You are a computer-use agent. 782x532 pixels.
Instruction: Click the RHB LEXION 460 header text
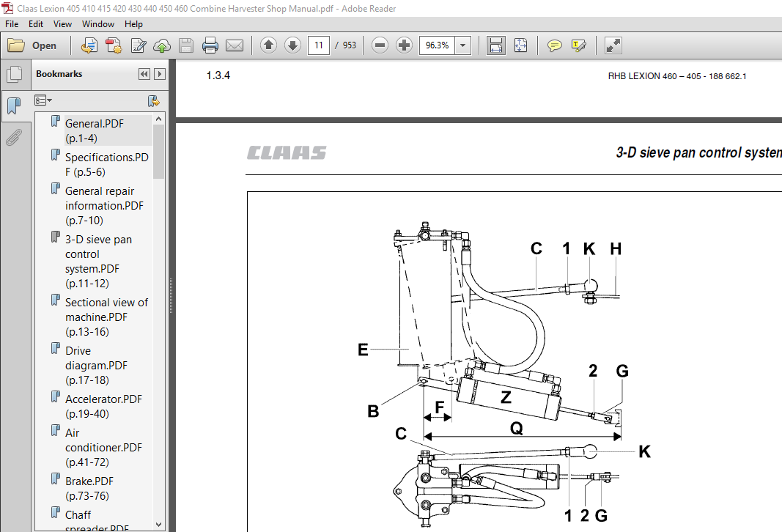[x=676, y=76]
